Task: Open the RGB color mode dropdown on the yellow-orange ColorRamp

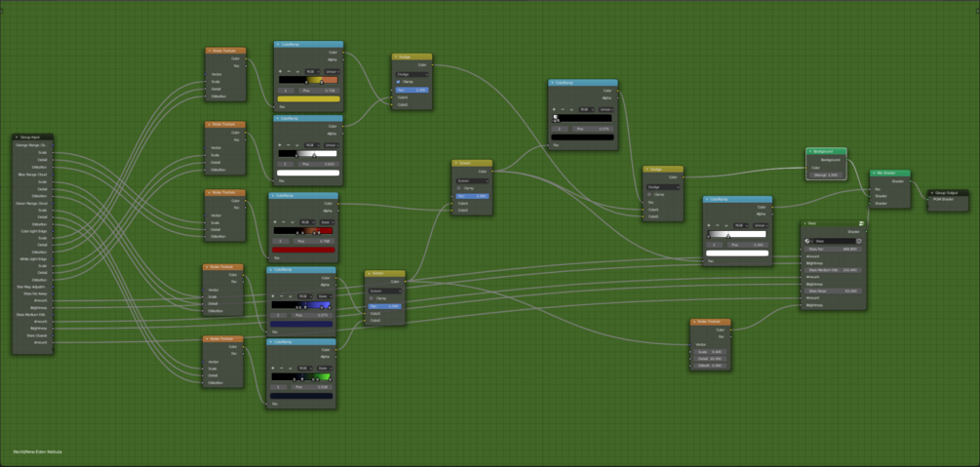Action: [x=312, y=72]
